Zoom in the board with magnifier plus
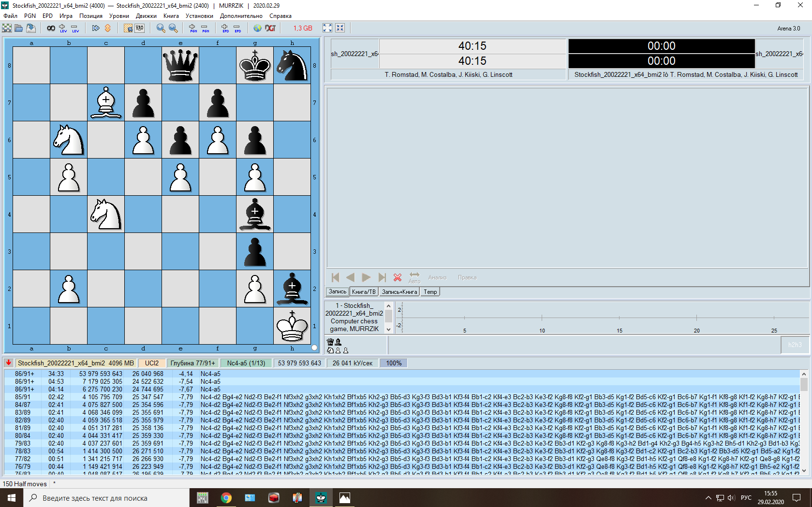 [161, 28]
